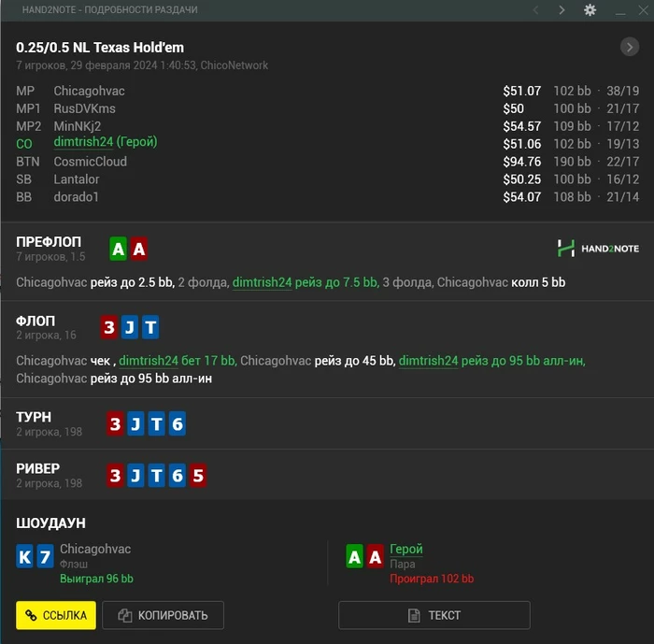Click the Выиграл 96 bb result text
This screenshot has height=644, width=654.
pyautogui.click(x=96, y=579)
